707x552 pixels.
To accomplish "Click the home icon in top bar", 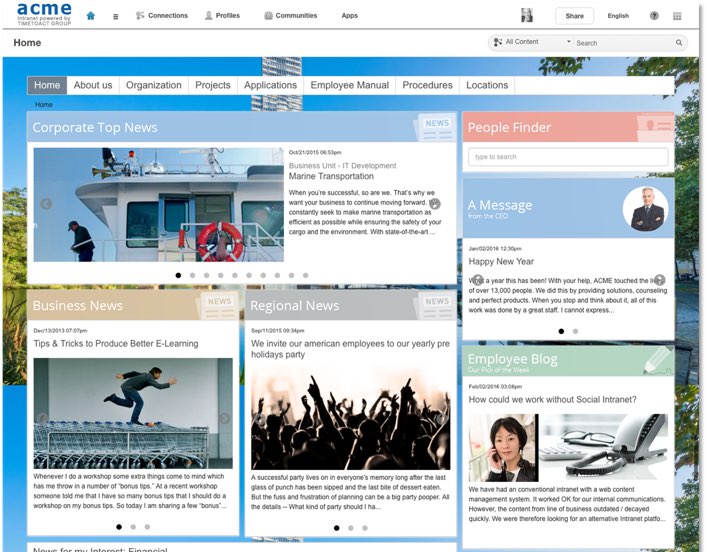I will [x=91, y=16].
